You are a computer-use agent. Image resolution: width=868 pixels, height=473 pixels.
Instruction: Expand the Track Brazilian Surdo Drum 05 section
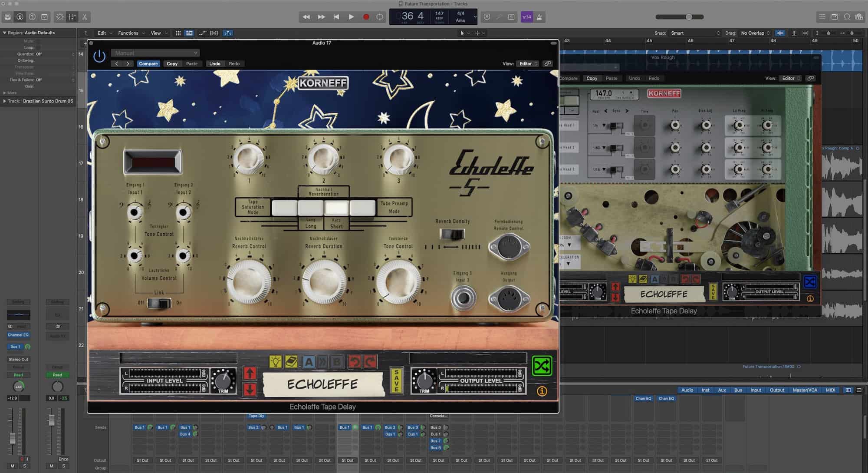click(x=4, y=101)
